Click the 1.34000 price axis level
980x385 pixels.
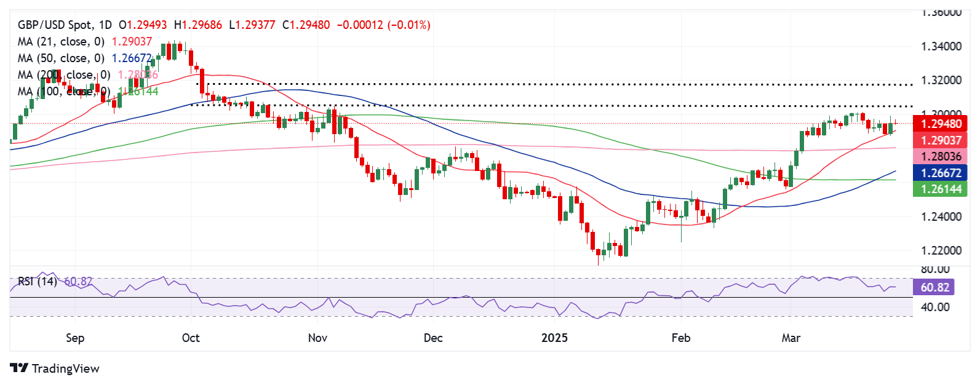coord(941,47)
